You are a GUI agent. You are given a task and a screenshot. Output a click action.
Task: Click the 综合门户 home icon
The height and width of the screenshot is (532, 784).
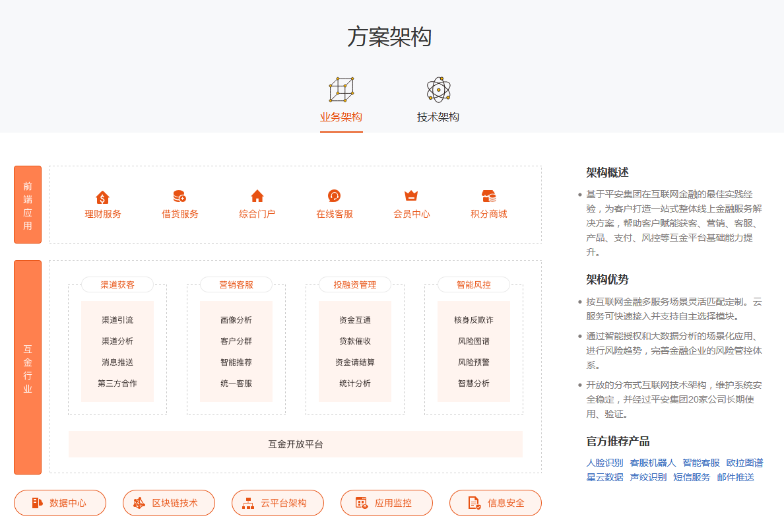pos(257,195)
